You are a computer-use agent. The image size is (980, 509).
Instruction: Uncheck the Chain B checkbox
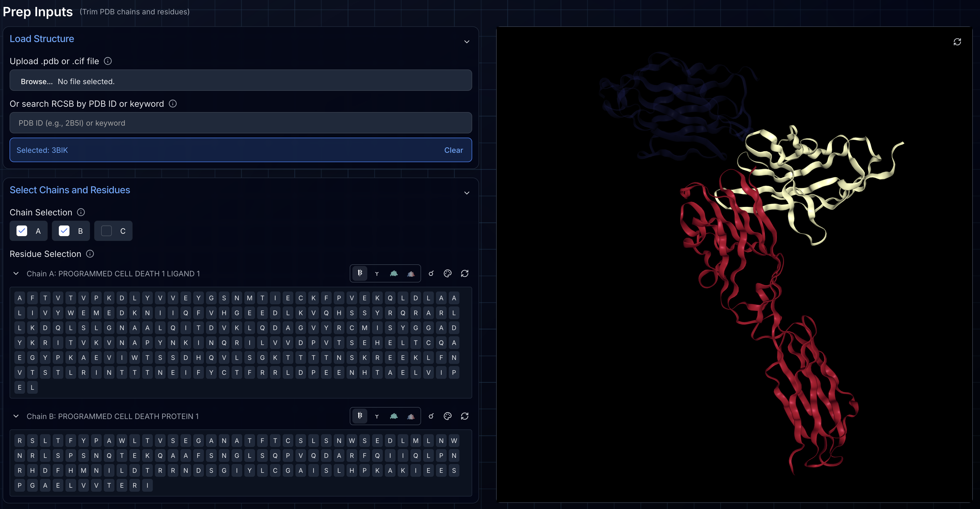point(64,231)
